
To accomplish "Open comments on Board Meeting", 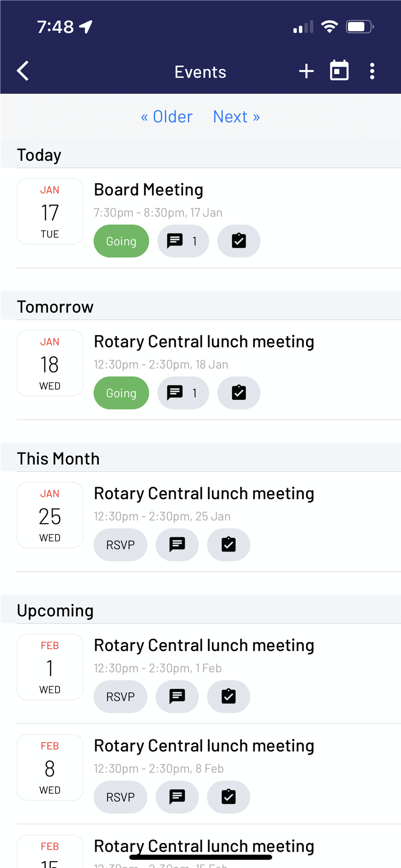I will click(183, 241).
